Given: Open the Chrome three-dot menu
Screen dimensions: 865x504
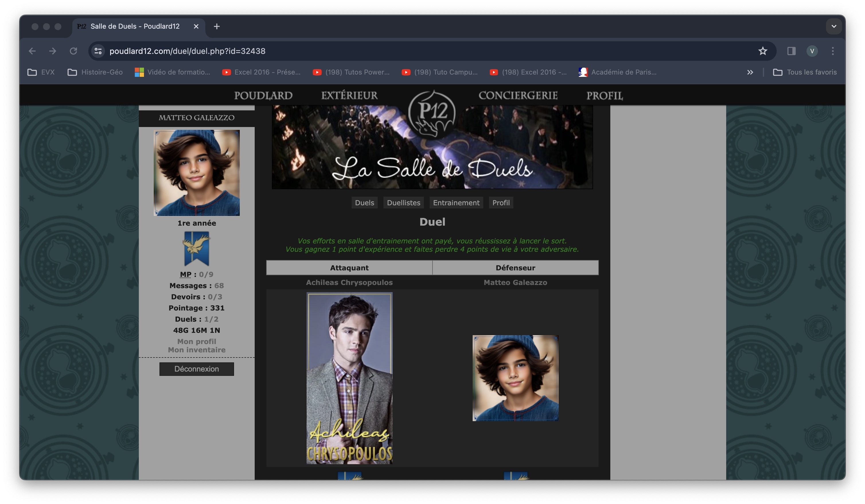Looking at the screenshot, I should coord(832,51).
